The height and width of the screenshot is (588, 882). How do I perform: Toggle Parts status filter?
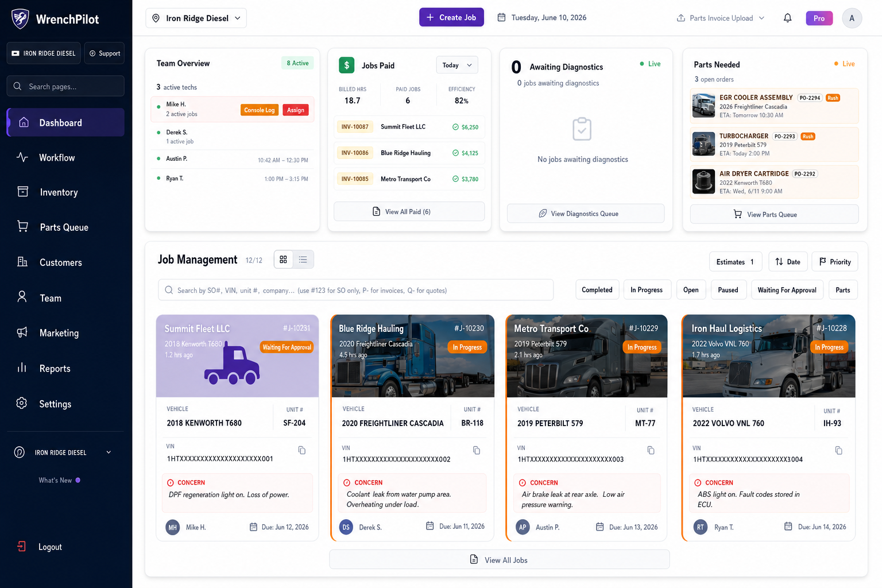[x=842, y=290]
